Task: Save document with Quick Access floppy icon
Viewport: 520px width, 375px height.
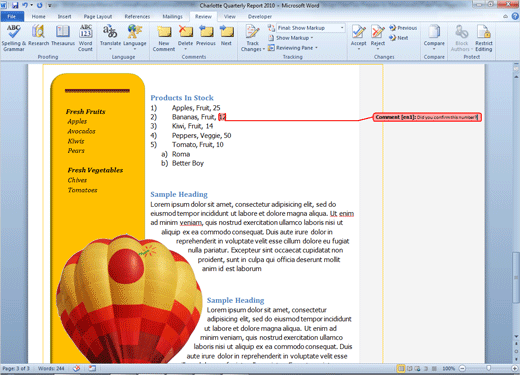Action: click(15, 5)
